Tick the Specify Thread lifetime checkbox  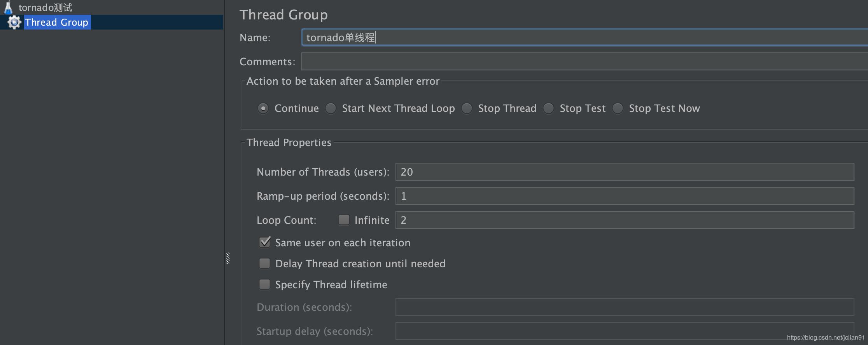[x=265, y=284]
